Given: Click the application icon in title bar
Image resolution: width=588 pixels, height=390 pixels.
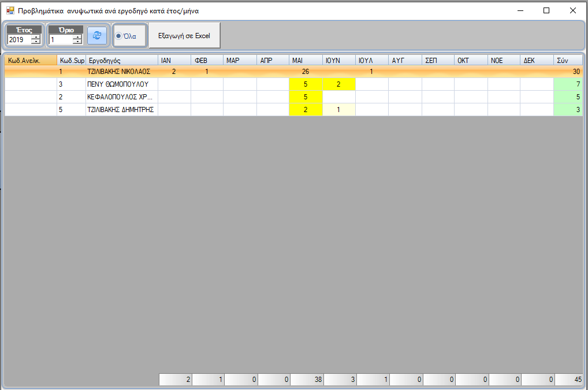Looking at the screenshot, I should [10, 10].
